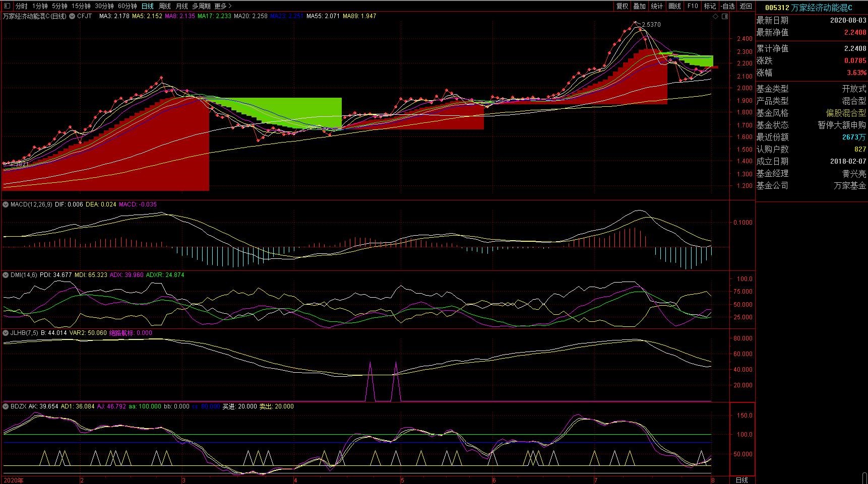Image resolution: width=868 pixels, height=484 pixels.
Task: Click the 2020年 label on the time axis
Action: pos(14,480)
